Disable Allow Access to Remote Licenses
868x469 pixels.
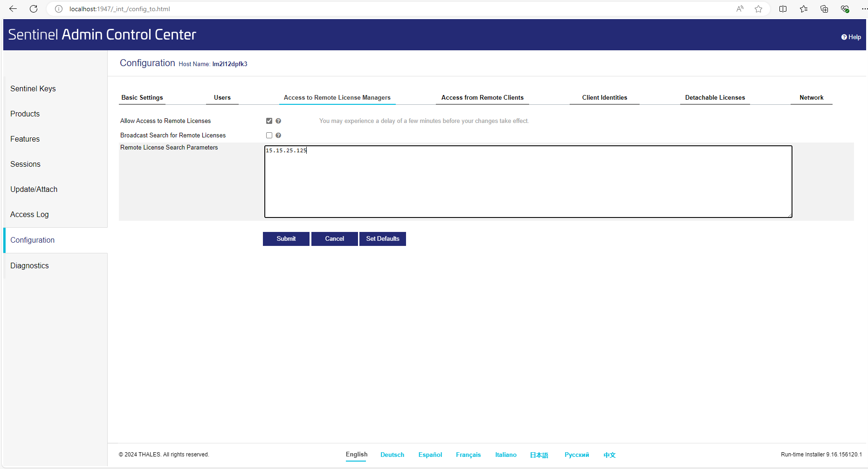(269, 121)
